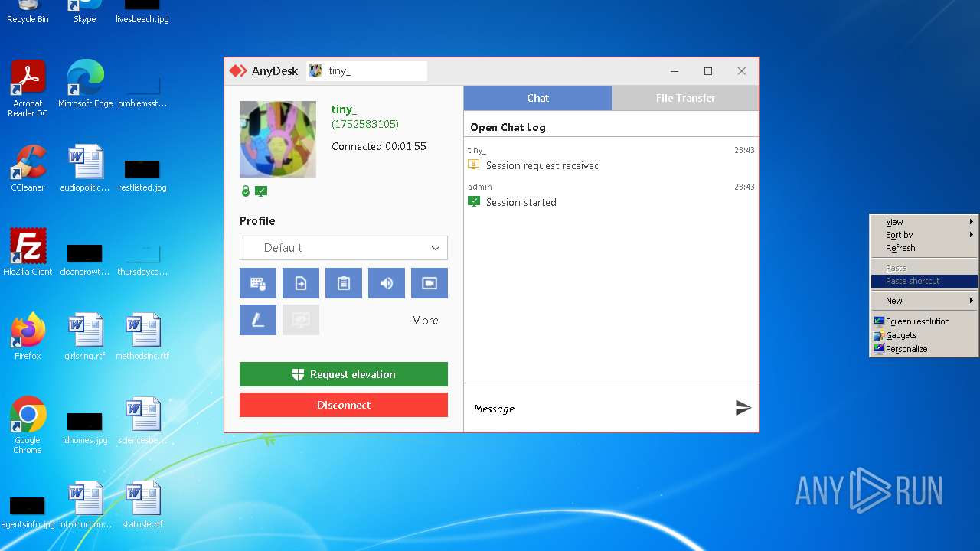Click More permissions link
The width and height of the screenshot is (980, 551).
pos(425,321)
